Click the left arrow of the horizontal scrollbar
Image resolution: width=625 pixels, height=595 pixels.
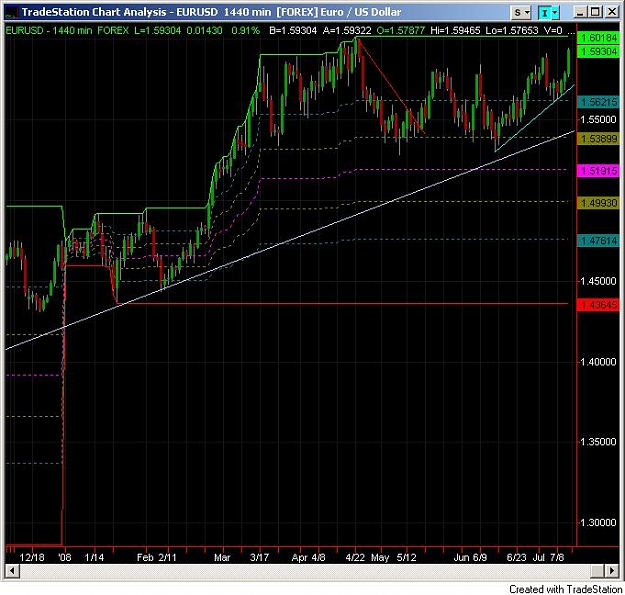tap(12, 570)
